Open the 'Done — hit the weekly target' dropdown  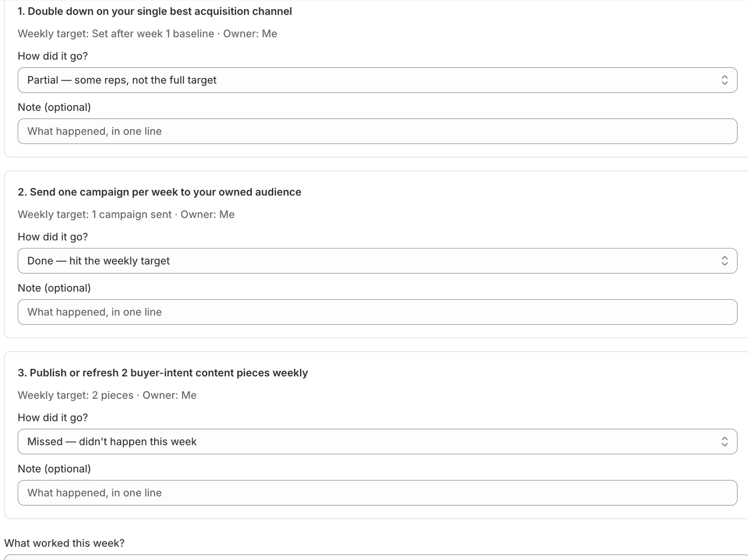click(377, 261)
